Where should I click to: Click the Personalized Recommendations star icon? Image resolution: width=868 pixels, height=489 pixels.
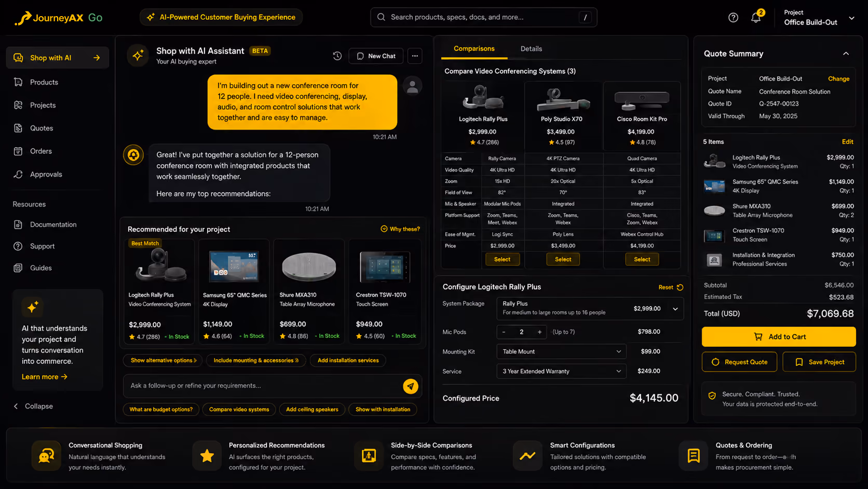click(207, 456)
